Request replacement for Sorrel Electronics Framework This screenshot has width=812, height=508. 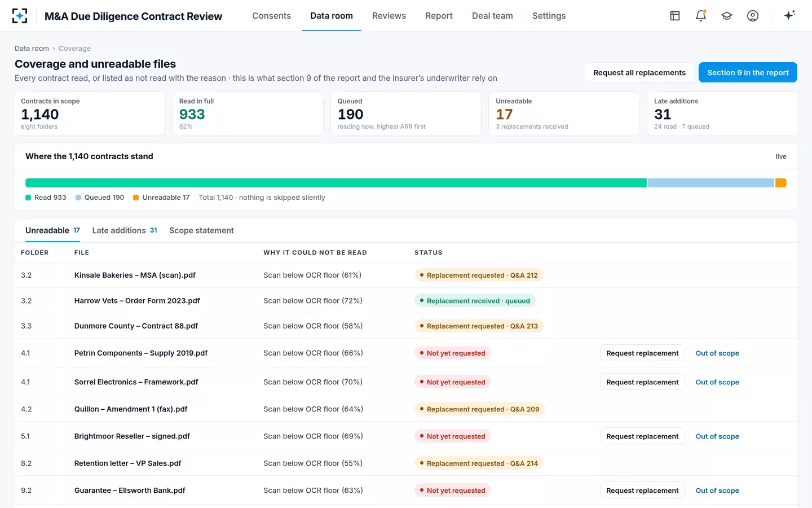click(x=642, y=382)
